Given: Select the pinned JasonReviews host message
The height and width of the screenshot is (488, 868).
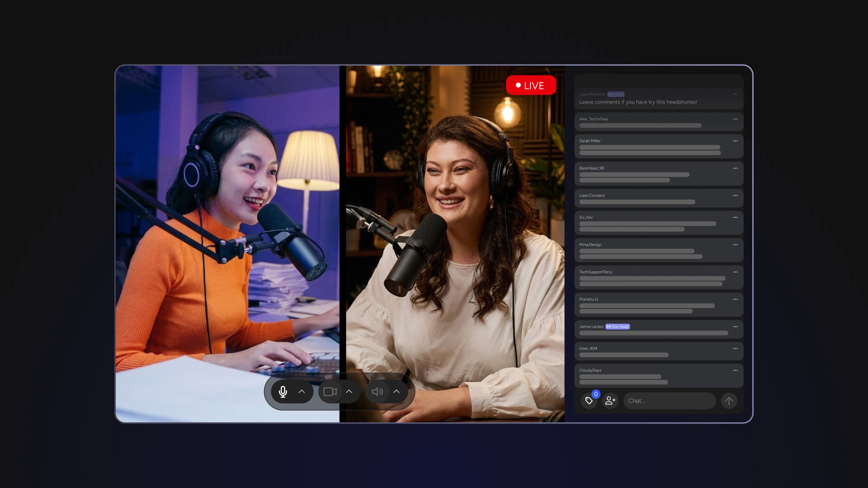Looking at the screenshot, I should [638, 102].
